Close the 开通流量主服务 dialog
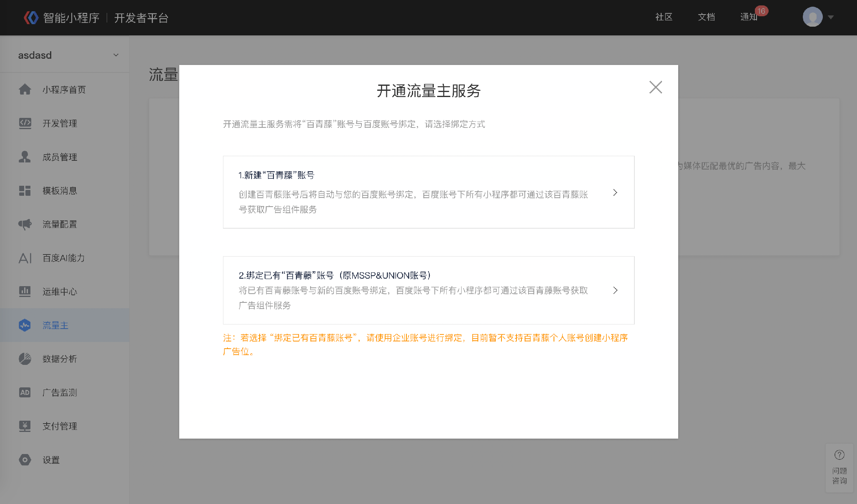Image resolution: width=857 pixels, height=504 pixels. coord(656,87)
